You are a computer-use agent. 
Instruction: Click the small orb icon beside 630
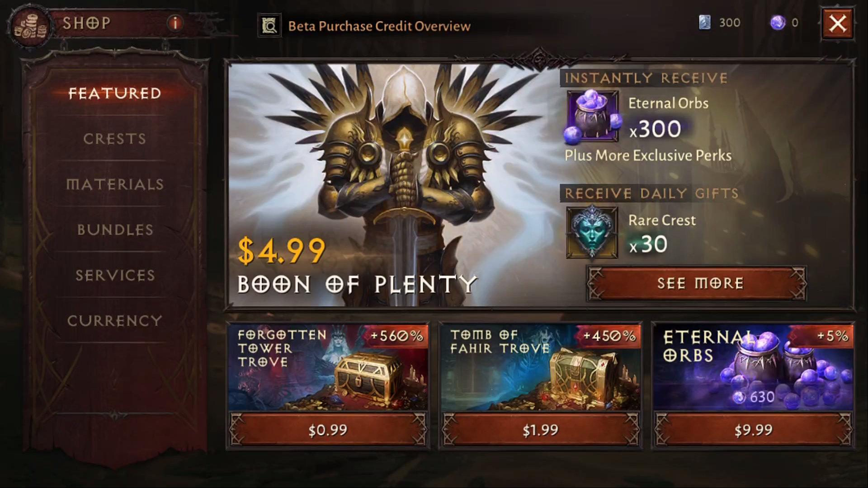[739, 397]
